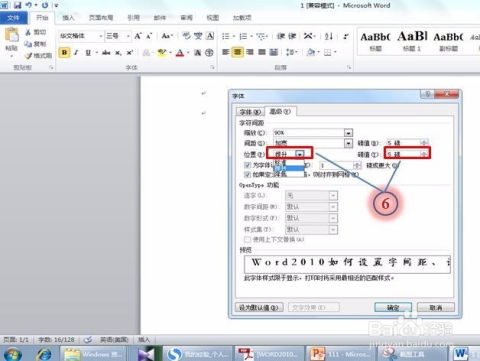480x361 pixels.
Task: Switch to the Font tab in the dialog
Action: coord(250,112)
